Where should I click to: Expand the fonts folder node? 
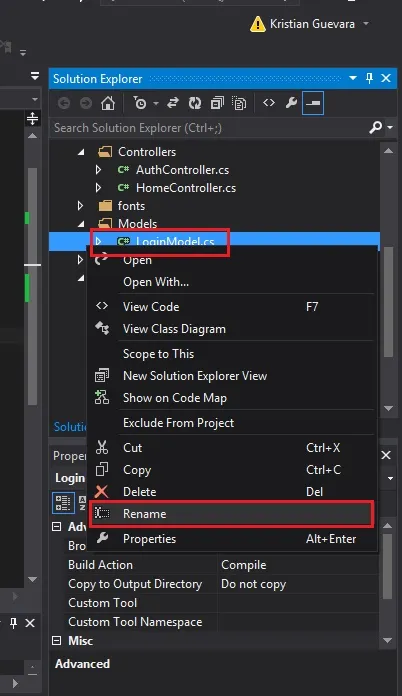pyautogui.click(x=80, y=206)
